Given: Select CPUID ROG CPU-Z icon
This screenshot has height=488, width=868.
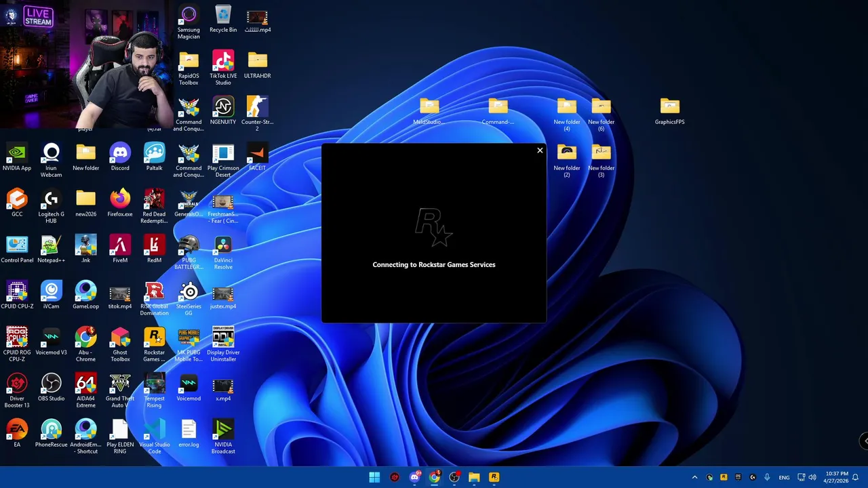Looking at the screenshot, I should click(x=17, y=345).
